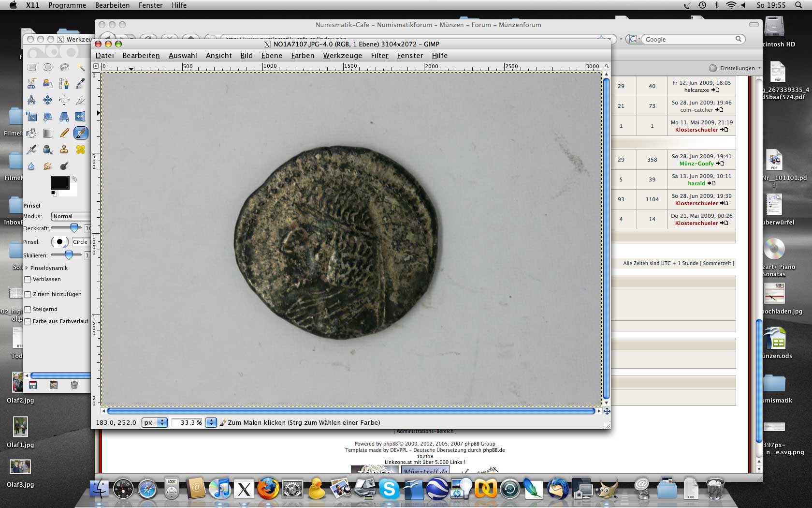
Task: Expand the Pinseldynamik section
Action: (x=27, y=268)
